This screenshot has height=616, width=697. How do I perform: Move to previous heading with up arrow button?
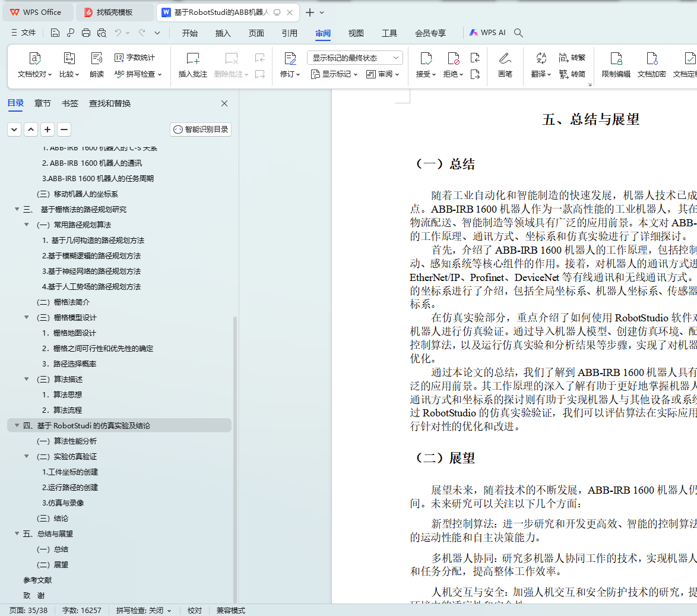31,129
